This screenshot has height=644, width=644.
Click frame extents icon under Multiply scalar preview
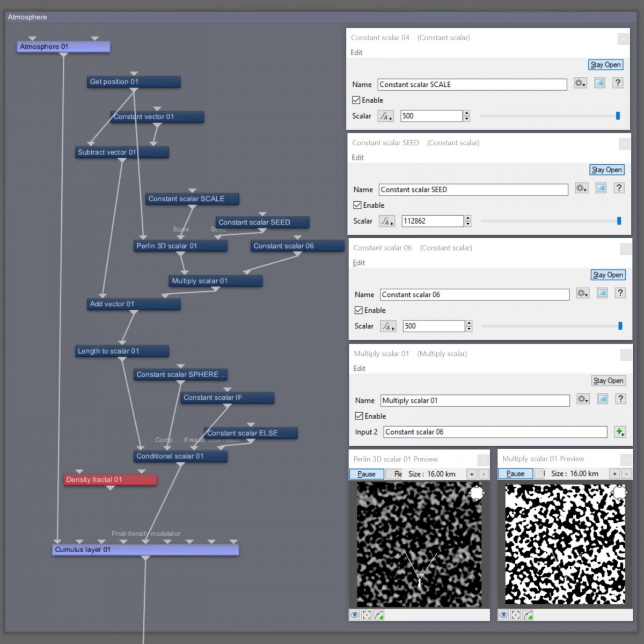click(516, 615)
